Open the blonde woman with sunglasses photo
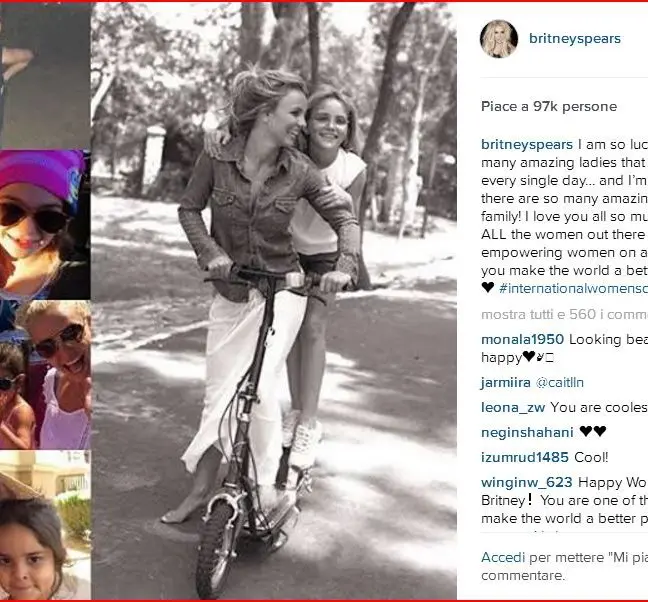Image resolution: width=648 pixels, height=602 pixels. click(x=45, y=374)
